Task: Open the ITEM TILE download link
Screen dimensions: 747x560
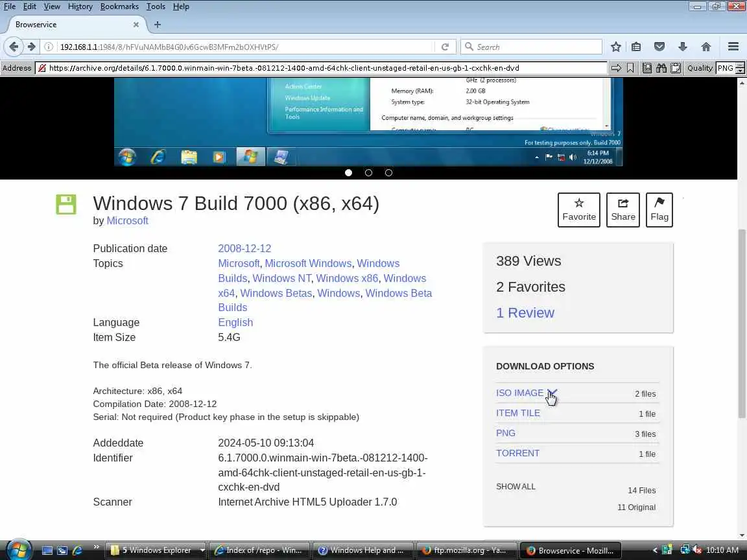Action: 518,414
